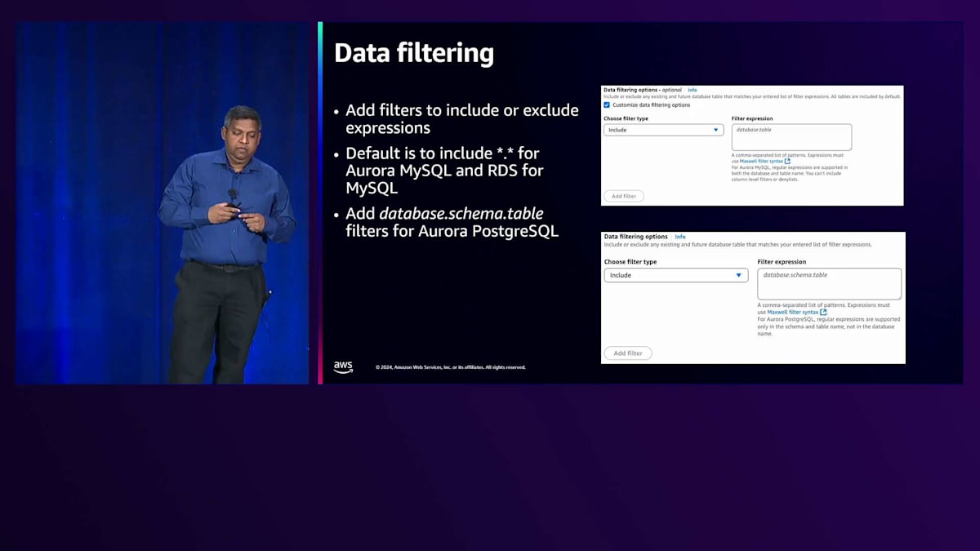
Task: Click Add filter button below the Aurora PostgreSQL note
Action: click(x=628, y=353)
